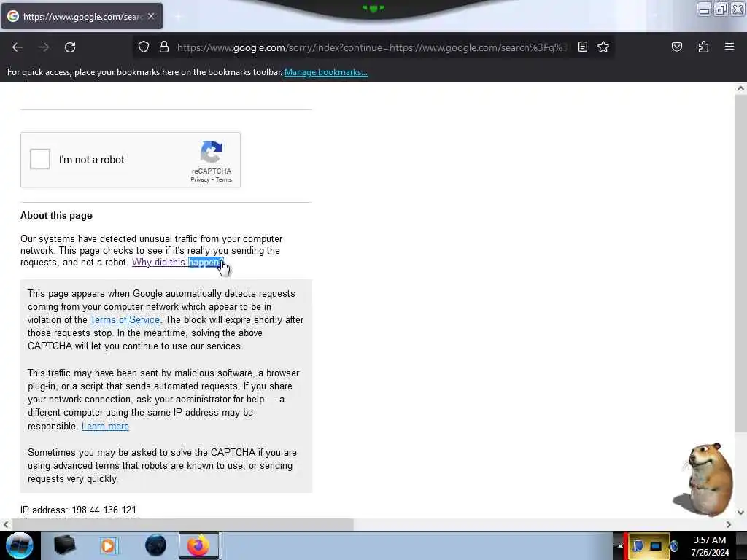The image size is (747, 560).
Task: Open Manage bookmarks link
Action: click(326, 72)
